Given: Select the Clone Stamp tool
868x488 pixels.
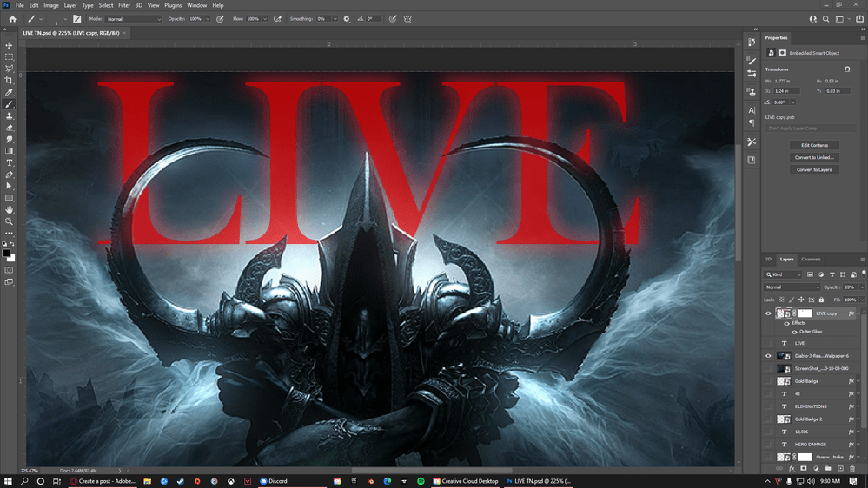Looking at the screenshot, I should click(10, 115).
